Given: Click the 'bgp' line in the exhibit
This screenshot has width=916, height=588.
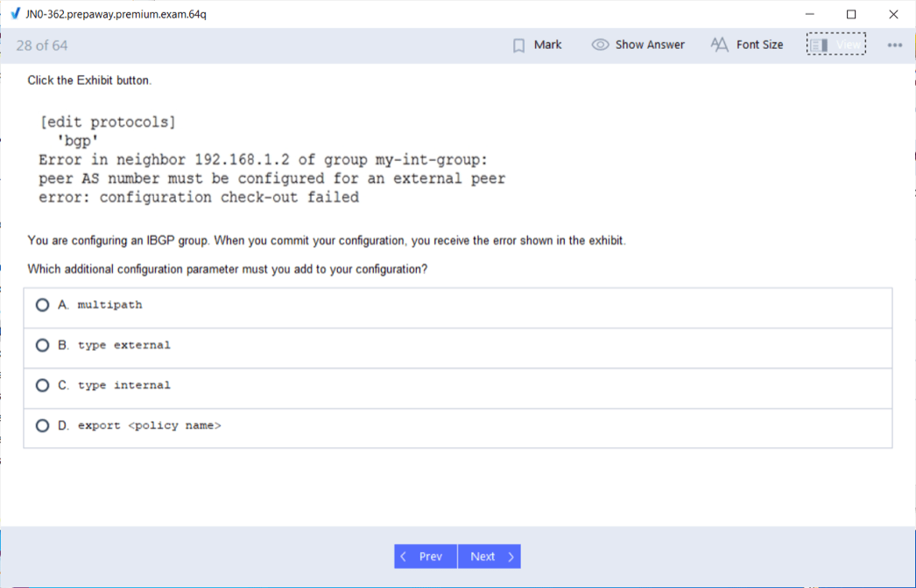Looking at the screenshot, I should tap(78, 141).
